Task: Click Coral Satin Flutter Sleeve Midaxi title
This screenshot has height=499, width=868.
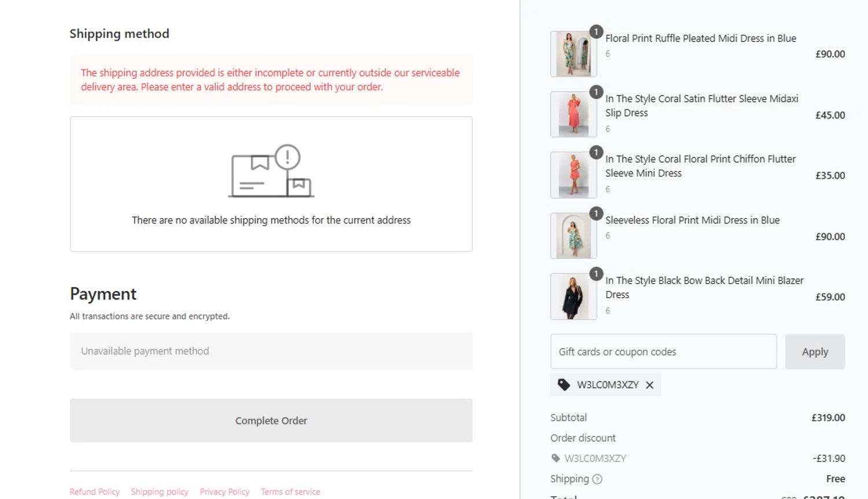Action: [x=702, y=105]
